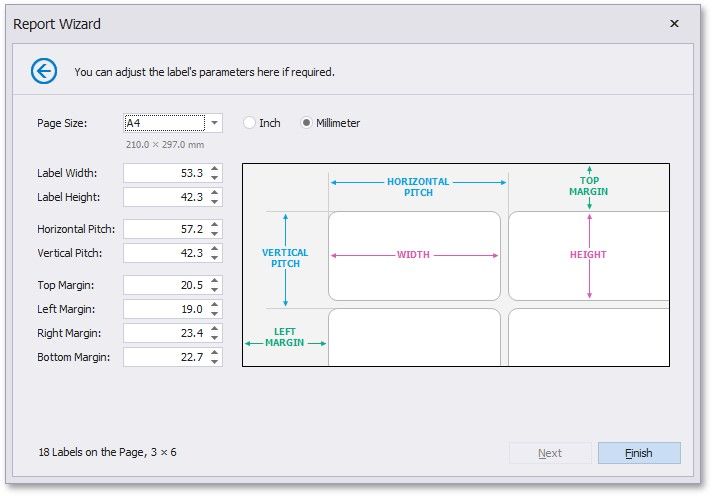Select the Millimeter radio button
This screenshot has width=712, height=496.
pos(307,123)
